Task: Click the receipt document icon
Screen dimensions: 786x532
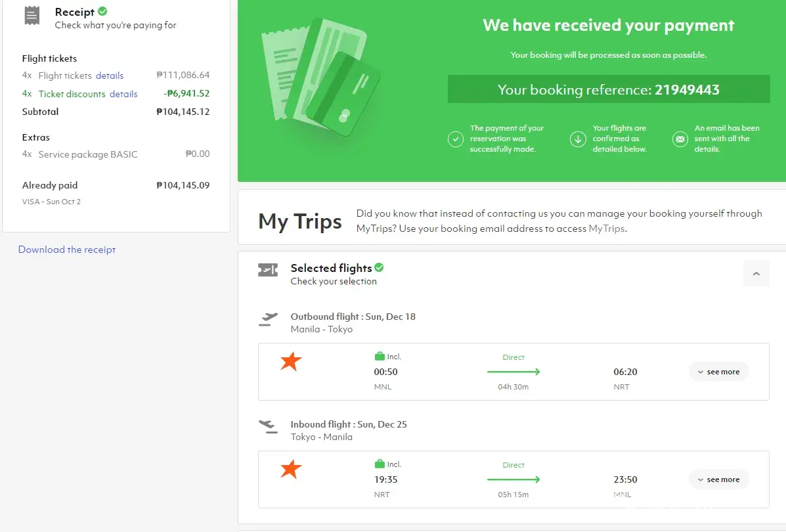Action: click(32, 16)
